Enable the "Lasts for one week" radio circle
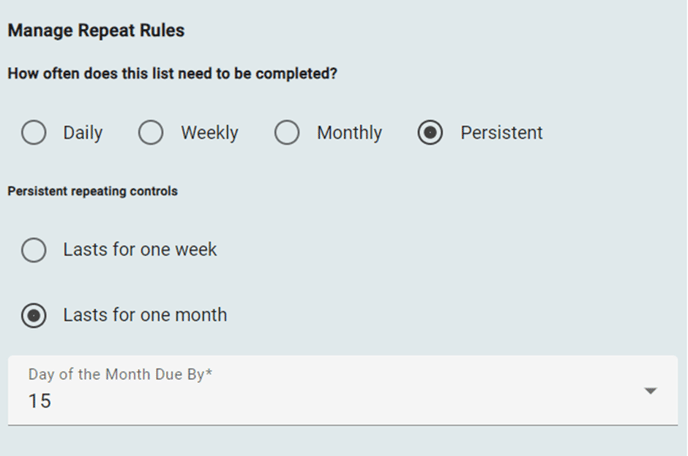The image size is (688, 456). [34, 250]
